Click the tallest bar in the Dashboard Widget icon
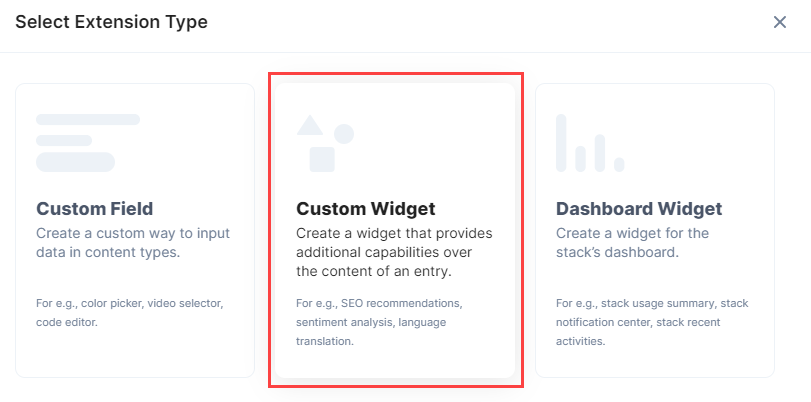This screenshot has height=402, width=811. pos(561,143)
